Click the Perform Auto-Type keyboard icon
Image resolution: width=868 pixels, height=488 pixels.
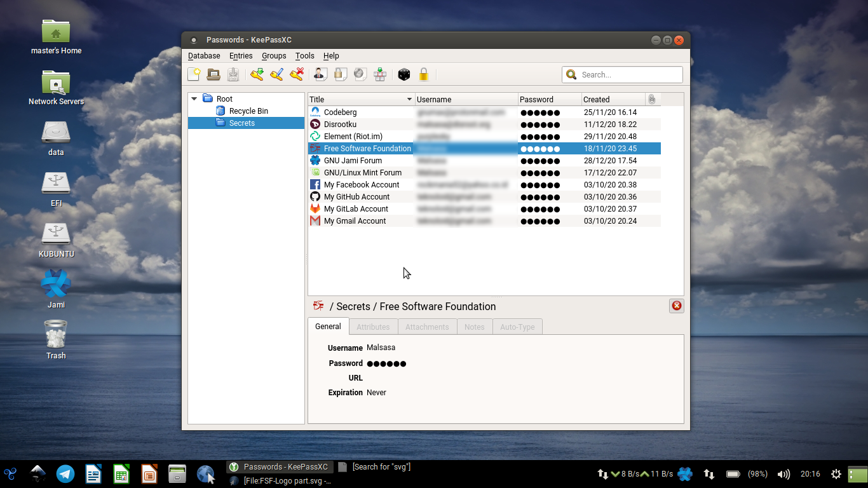[x=380, y=74]
